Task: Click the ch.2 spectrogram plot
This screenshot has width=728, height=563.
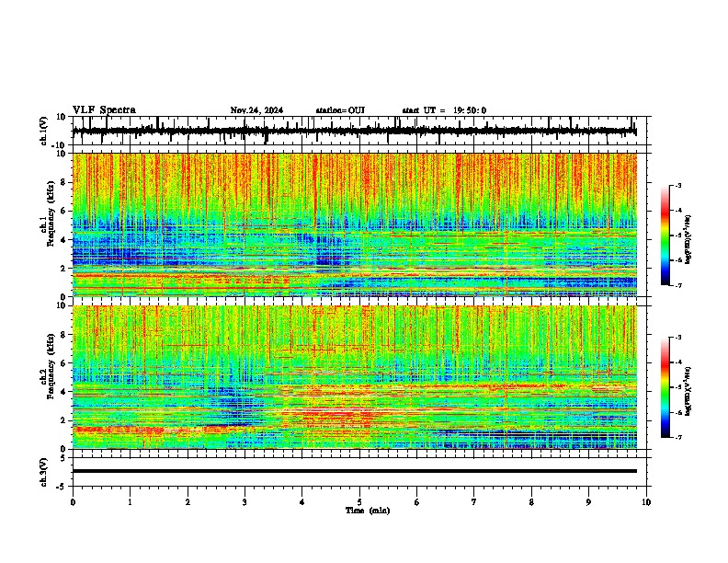Action: 355,377
